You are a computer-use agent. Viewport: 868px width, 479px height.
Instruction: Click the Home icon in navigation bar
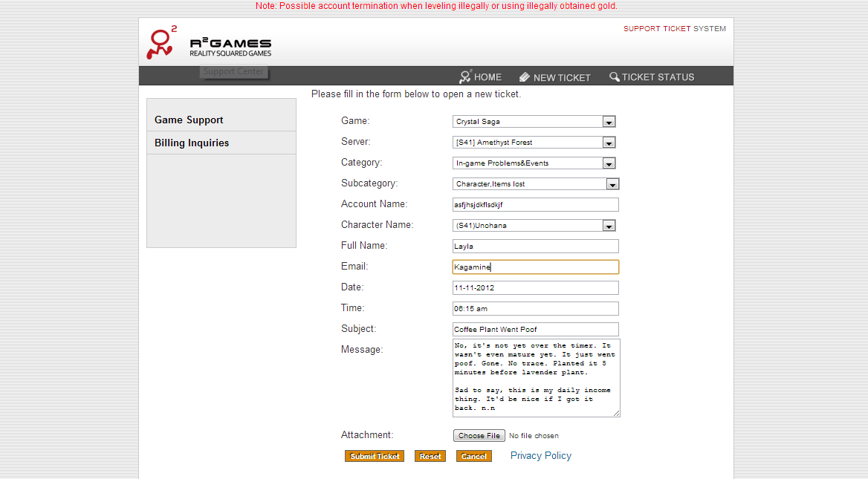click(465, 77)
